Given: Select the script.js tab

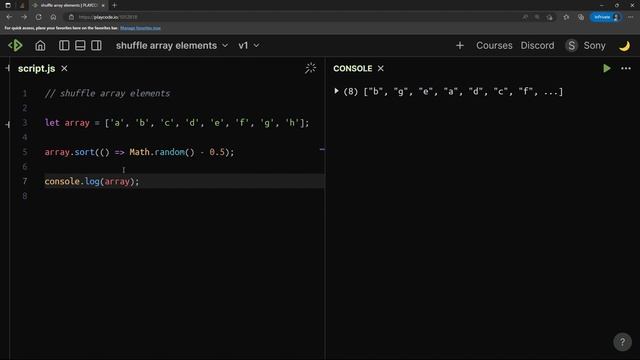Looking at the screenshot, I should 36,69.
